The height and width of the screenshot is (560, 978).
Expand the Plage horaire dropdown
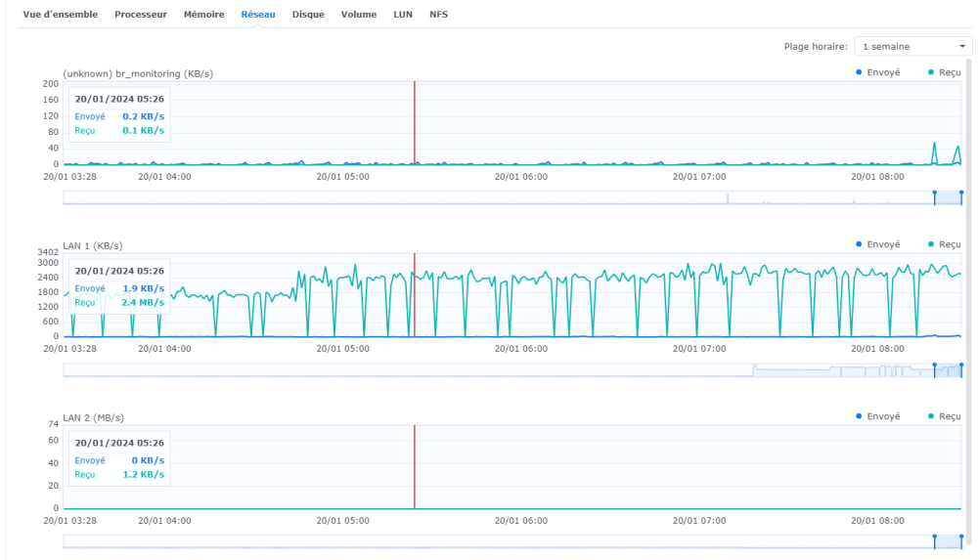(913, 46)
